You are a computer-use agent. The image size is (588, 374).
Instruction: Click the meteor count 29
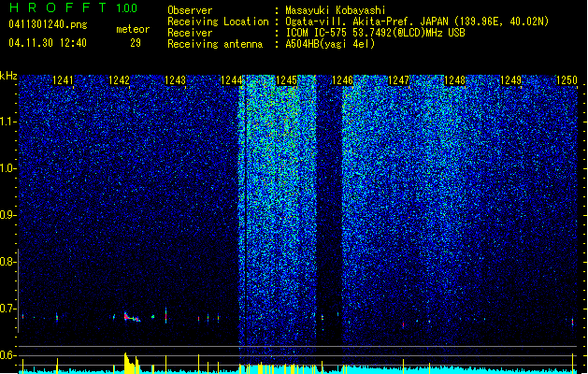pos(136,43)
